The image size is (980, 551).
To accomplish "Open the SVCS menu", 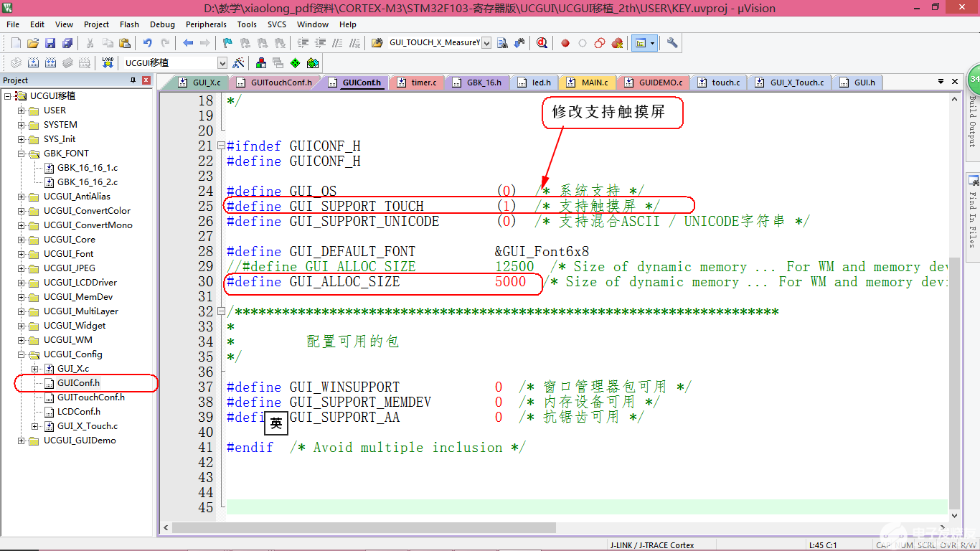I will [x=277, y=24].
